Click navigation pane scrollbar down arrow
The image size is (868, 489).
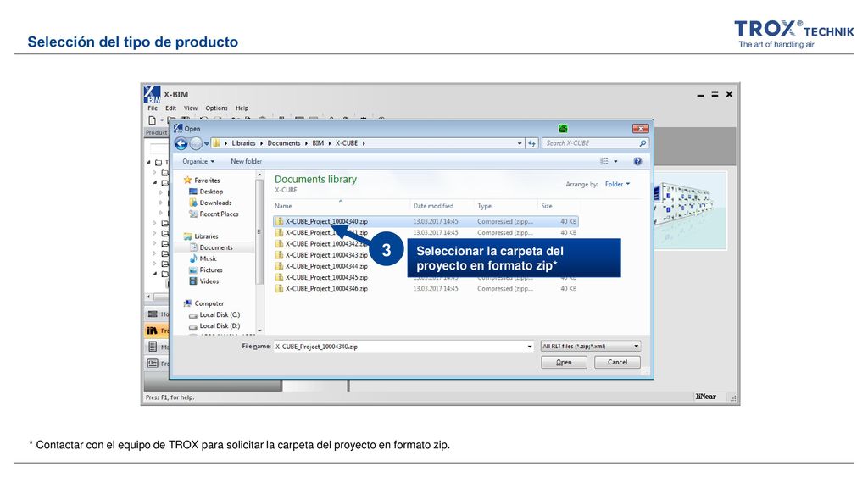pos(259,331)
